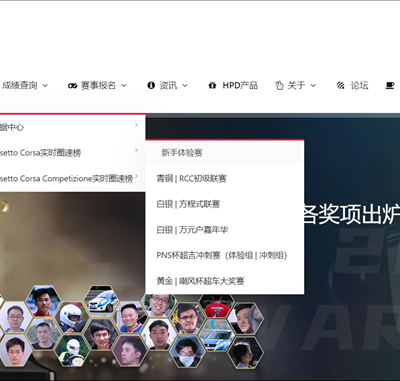400x381 pixels.
Task: Open the HPD产品 navigation link
Action: click(240, 85)
